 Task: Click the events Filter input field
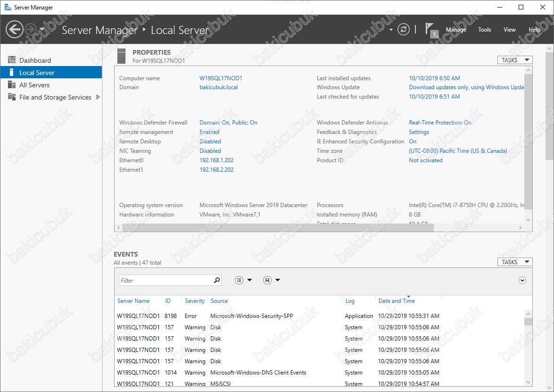[x=165, y=280]
